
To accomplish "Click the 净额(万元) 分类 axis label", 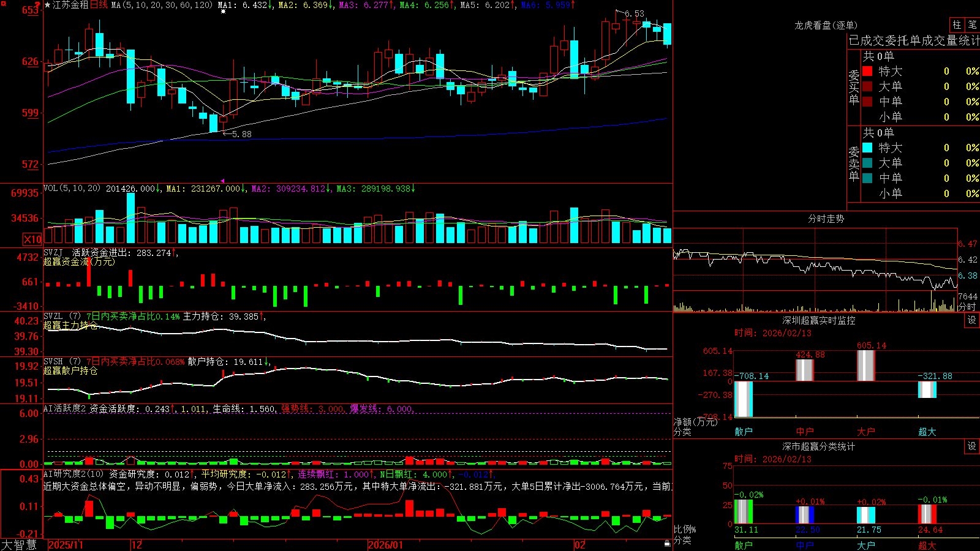I will [695, 427].
